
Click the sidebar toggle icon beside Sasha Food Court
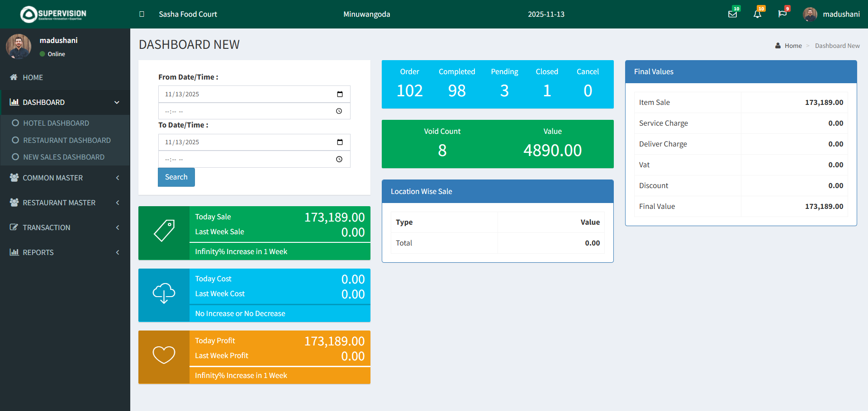coord(142,14)
